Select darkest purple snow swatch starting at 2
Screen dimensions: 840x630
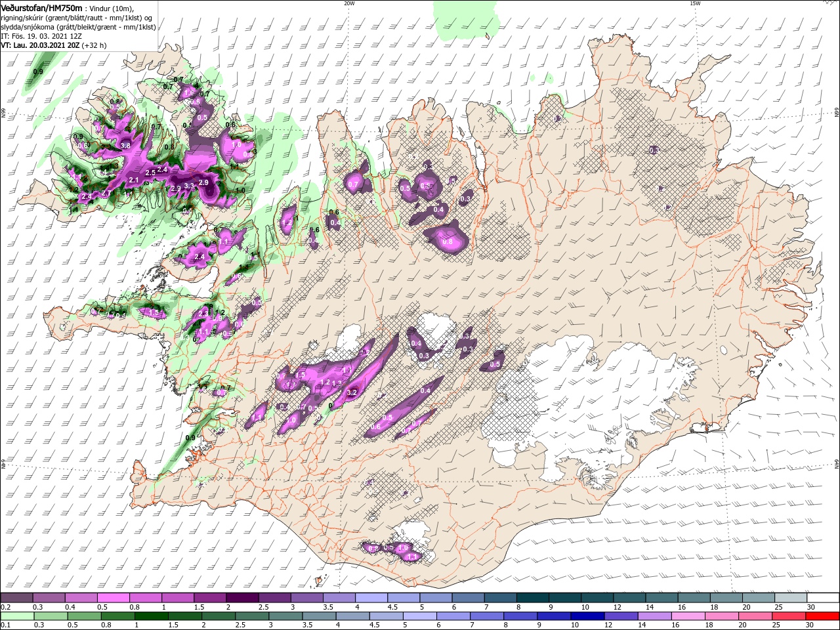point(242,598)
